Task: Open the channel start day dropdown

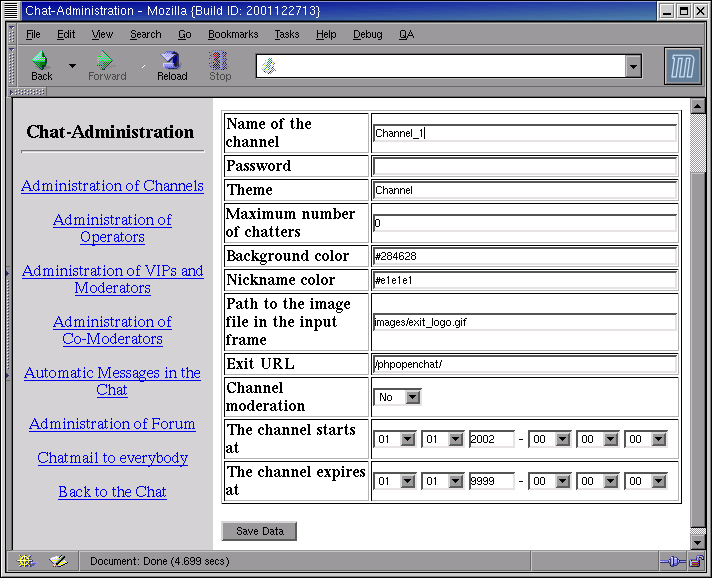Action: click(x=395, y=439)
